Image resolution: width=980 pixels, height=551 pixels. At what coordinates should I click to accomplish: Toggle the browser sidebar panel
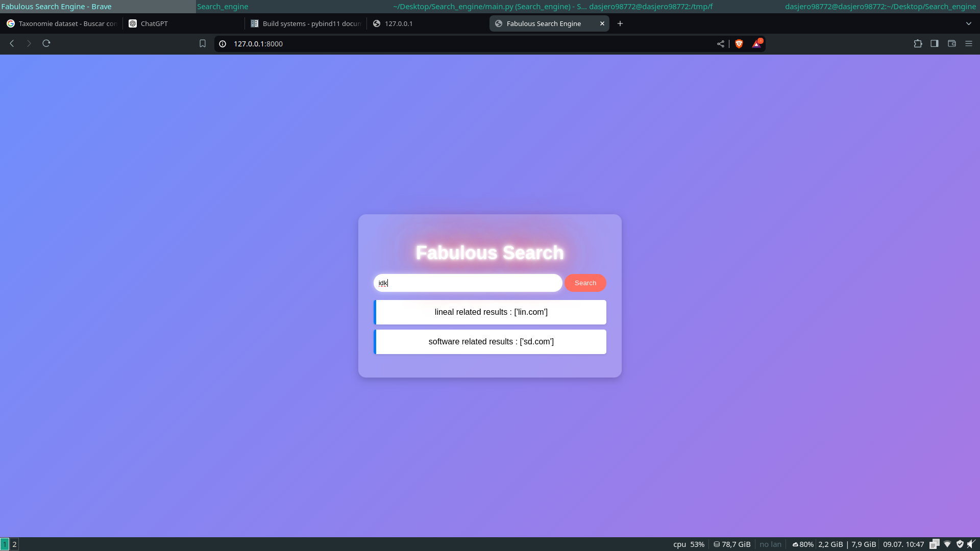click(x=935, y=44)
